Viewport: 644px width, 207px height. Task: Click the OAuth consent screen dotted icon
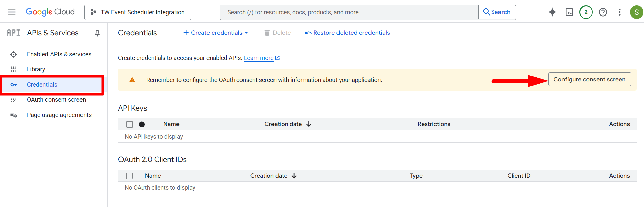click(13, 100)
